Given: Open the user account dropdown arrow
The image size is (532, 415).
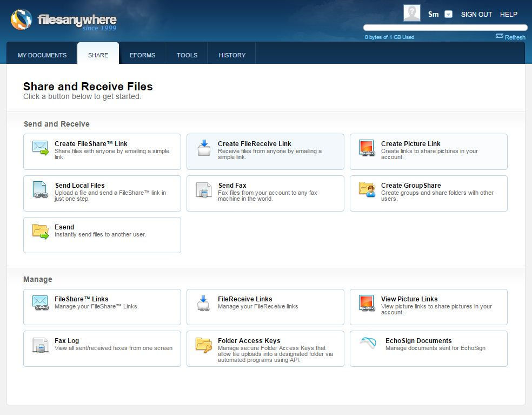Looking at the screenshot, I should pos(449,14).
